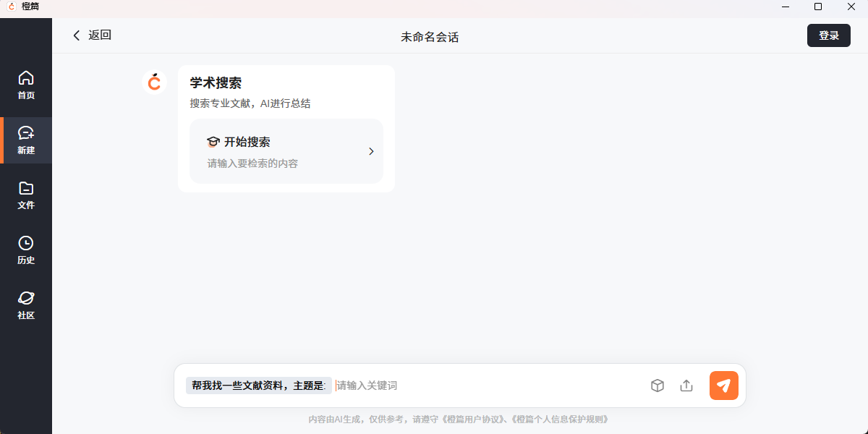Click the 返回 back text
868x434 pixels.
(100, 35)
